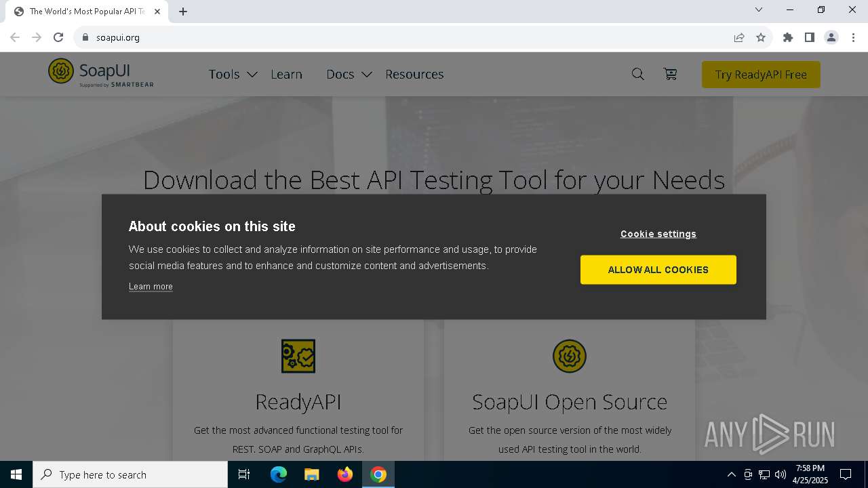Click the SoapUI Open Source card heading
Screen dimensions: 868x488
pos(570,402)
